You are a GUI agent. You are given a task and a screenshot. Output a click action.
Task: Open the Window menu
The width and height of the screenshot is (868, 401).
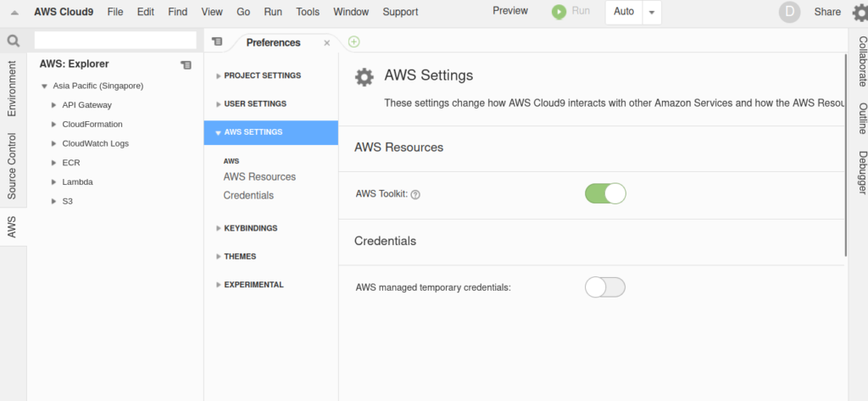(352, 12)
